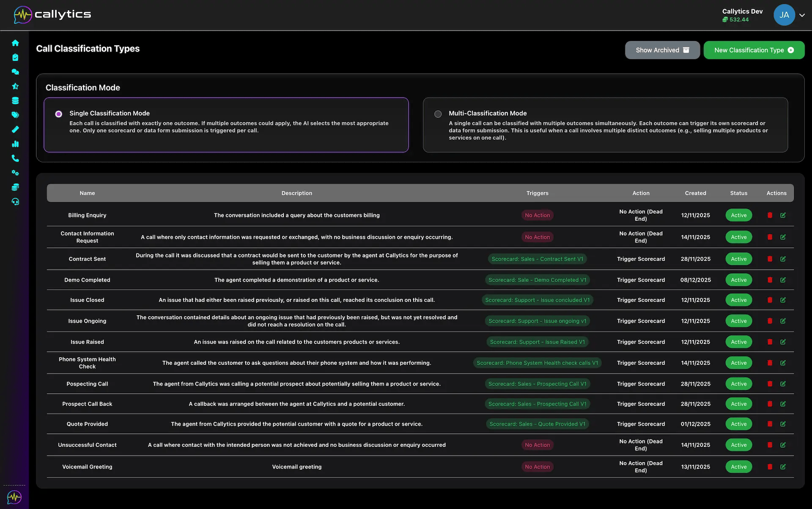Click Active status for Voicemail Greeting
This screenshot has width=812, height=509.
pyautogui.click(x=738, y=467)
